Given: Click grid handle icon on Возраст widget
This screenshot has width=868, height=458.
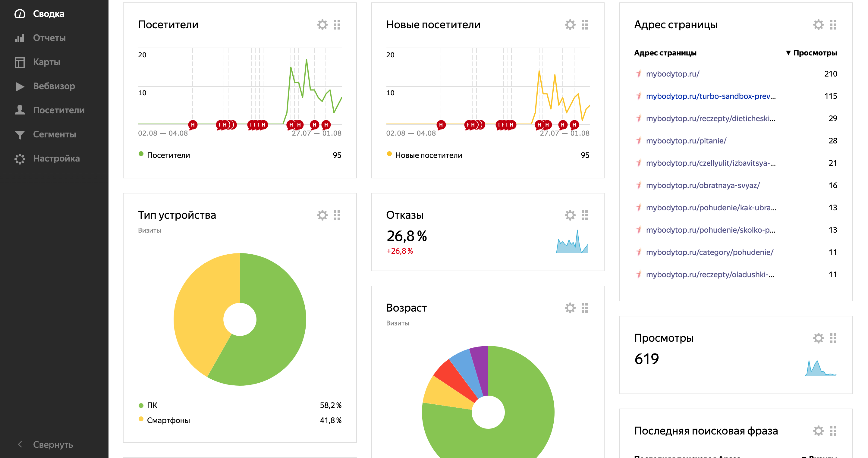Looking at the screenshot, I should pyautogui.click(x=585, y=308).
